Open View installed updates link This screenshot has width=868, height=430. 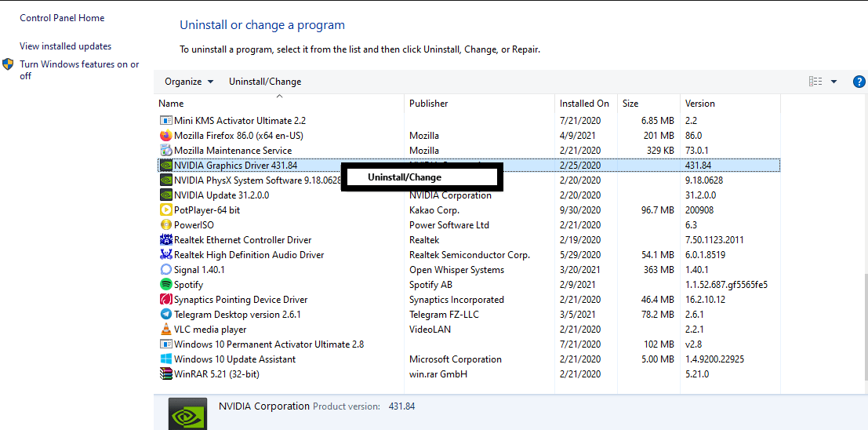[x=65, y=46]
